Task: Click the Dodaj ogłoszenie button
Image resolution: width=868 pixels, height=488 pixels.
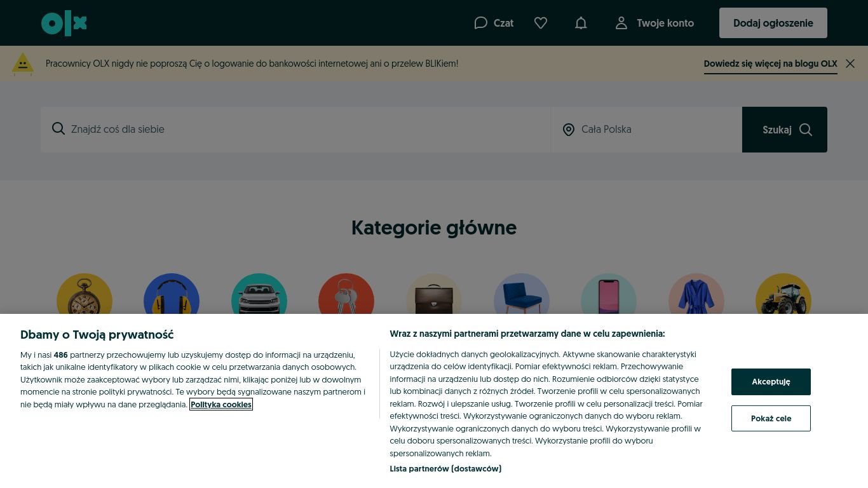Action: (x=773, y=23)
